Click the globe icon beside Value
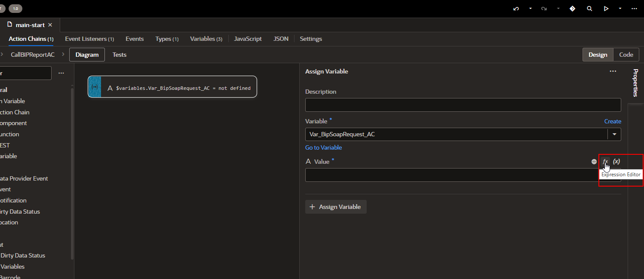 594,162
